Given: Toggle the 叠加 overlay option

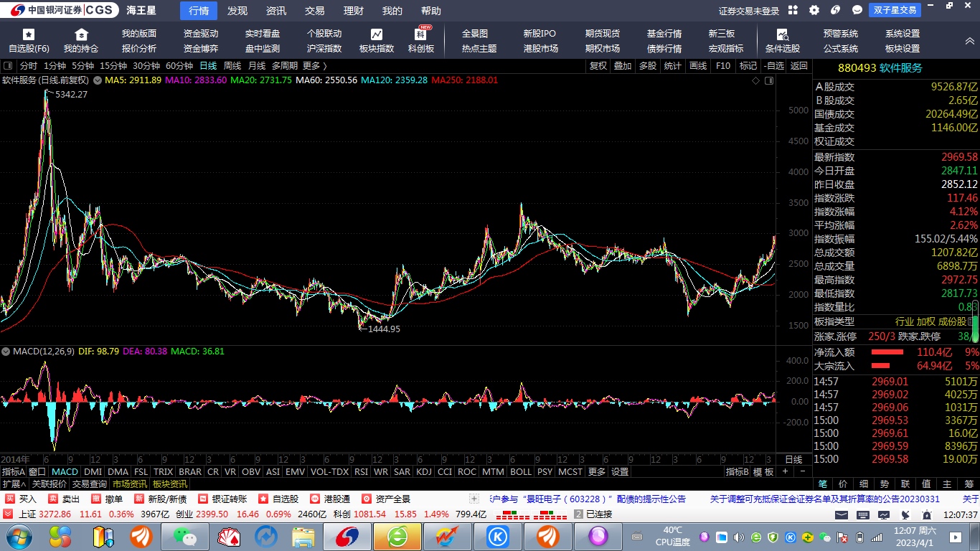Looking at the screenshot, I should pos(623,66).
